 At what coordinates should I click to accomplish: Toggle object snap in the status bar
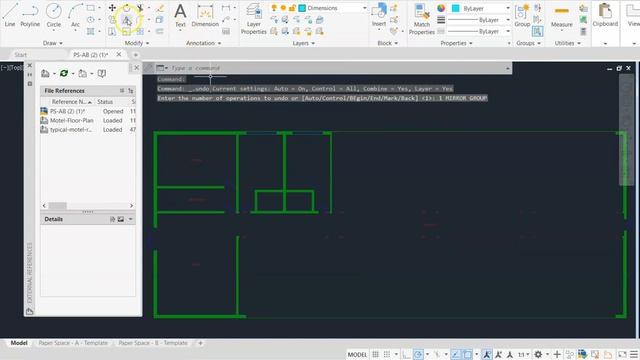coord(467,354)
